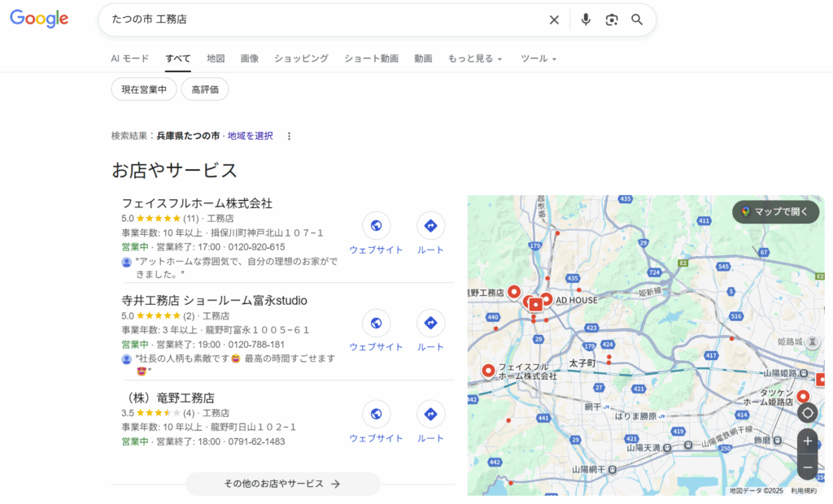
Task: Toggle the 現在営業中 filter chip
Action: 144,89
